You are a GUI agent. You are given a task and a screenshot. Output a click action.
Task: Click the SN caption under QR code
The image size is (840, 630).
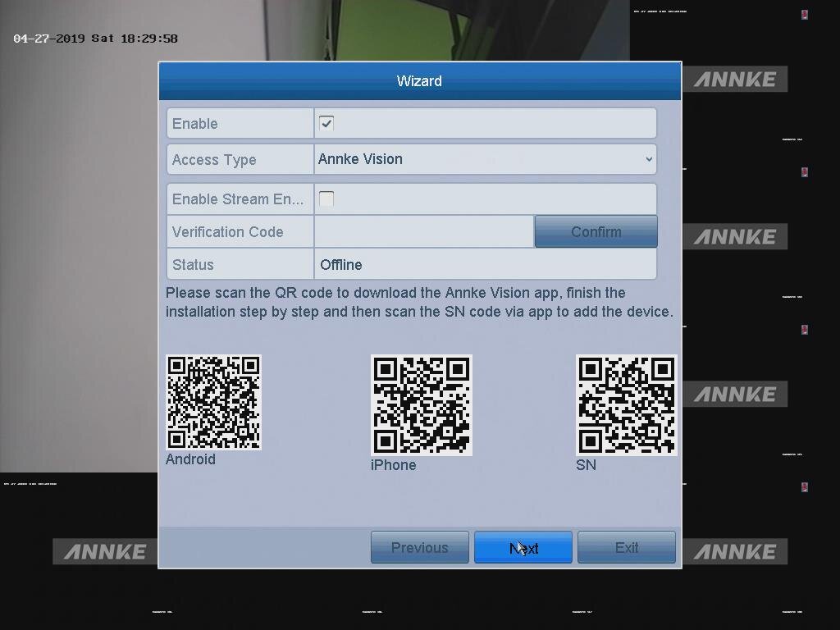pyautogui.click(x=586, y=464)
